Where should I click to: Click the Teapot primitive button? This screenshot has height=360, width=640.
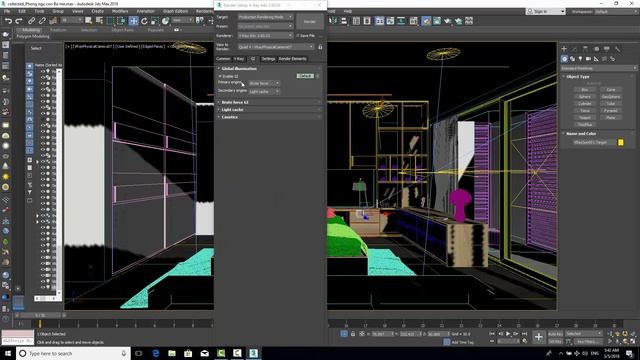coord(585,118)
